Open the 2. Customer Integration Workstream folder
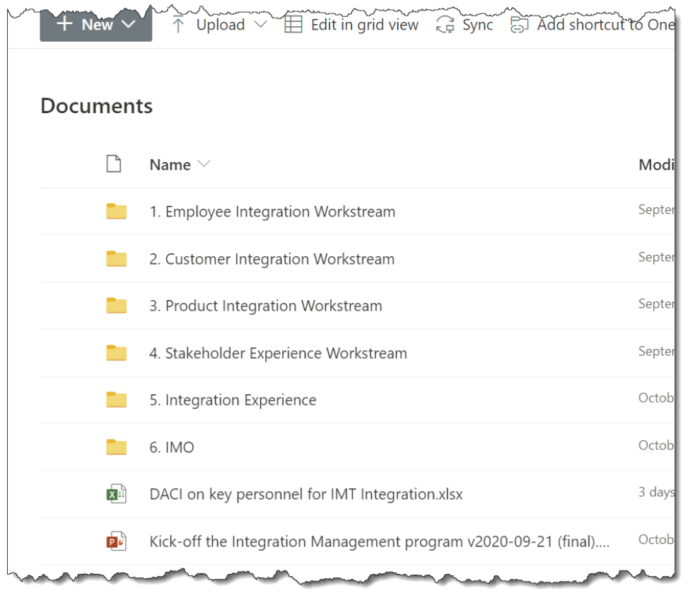Screen dimensions: 700x593 point(272,259)
